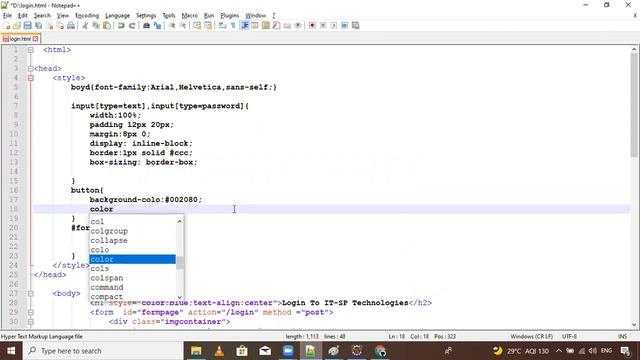Open the Function List panel icon

pyautogui.click(x=276, y=25)
